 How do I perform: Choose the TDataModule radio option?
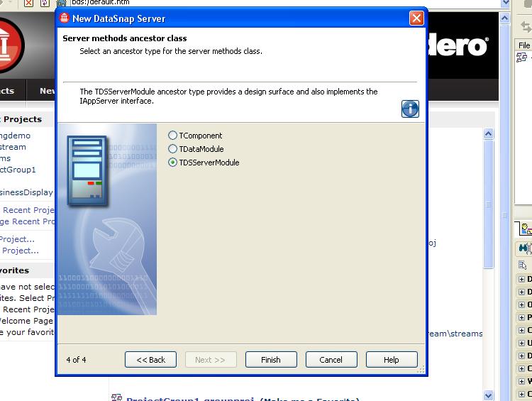[x=173, y=149]
